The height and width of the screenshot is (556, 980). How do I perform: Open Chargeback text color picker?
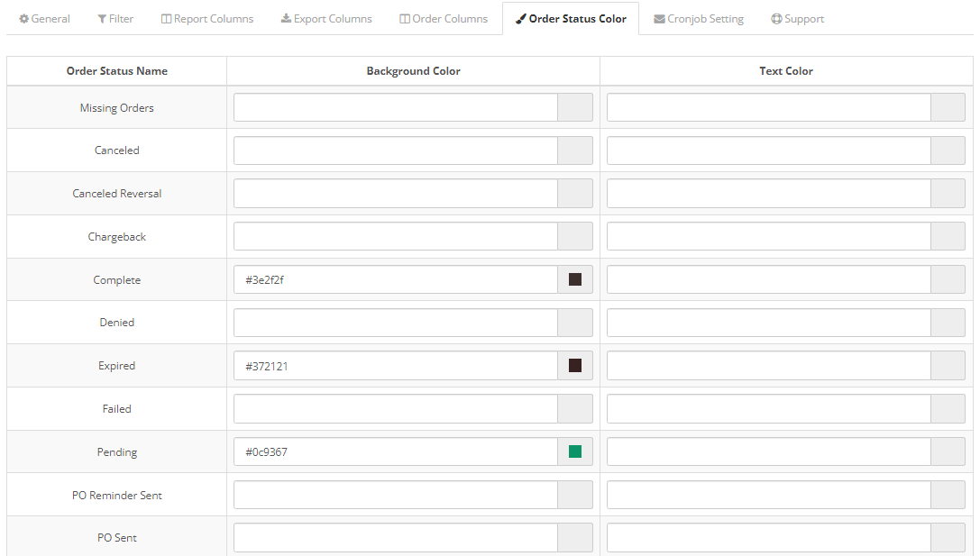(x=948, y=236)
